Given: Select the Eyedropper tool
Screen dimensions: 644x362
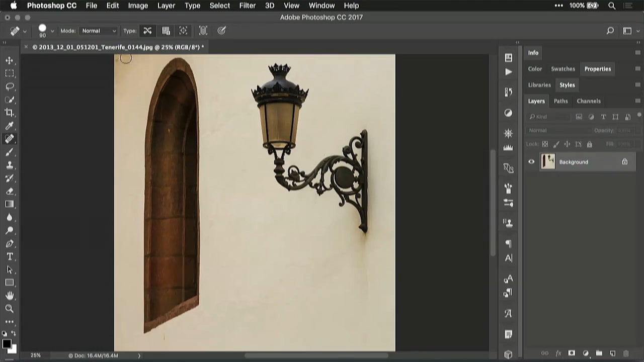Looking at the screenshot, I should tap(10, 126).
